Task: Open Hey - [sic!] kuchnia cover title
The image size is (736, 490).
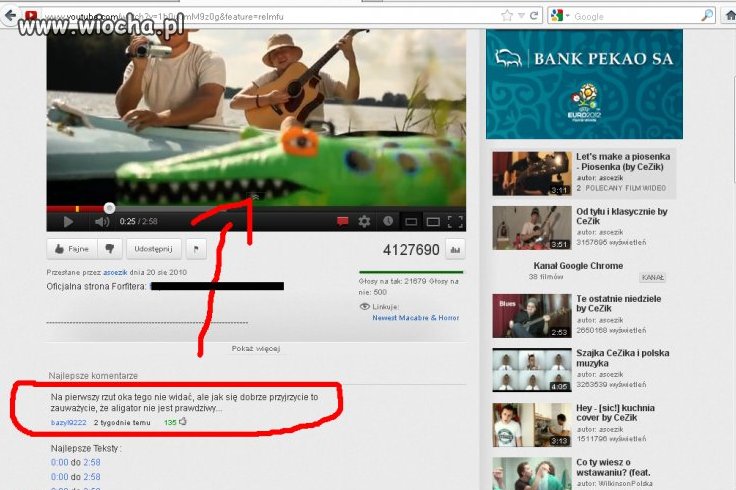Action: 615,413
